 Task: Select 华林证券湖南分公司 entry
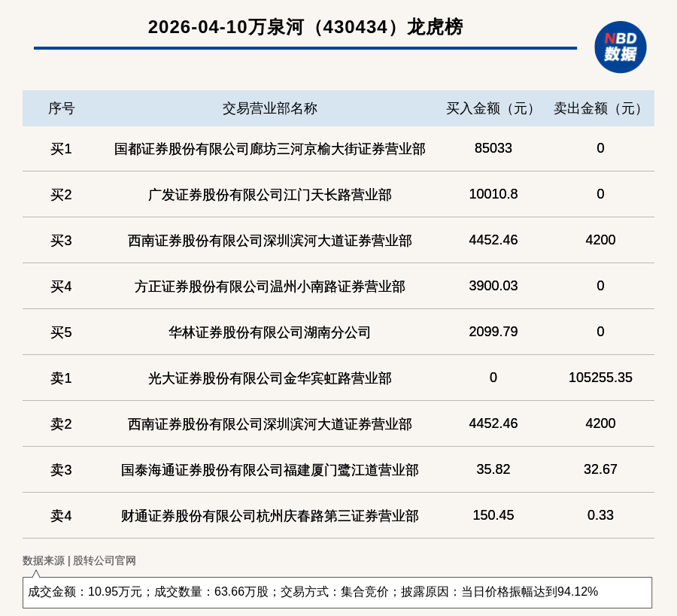click(x=269, y=332)
